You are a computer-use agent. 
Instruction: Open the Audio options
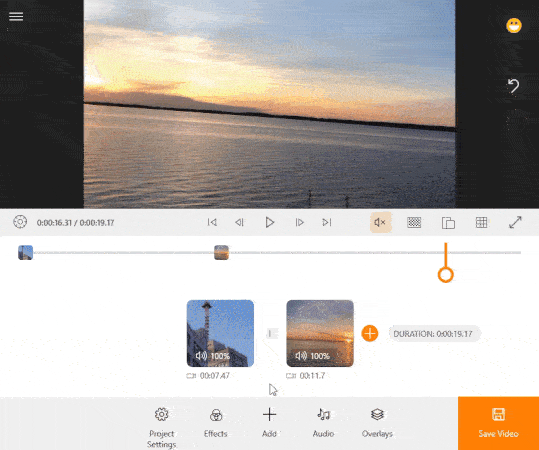[323, 423]
